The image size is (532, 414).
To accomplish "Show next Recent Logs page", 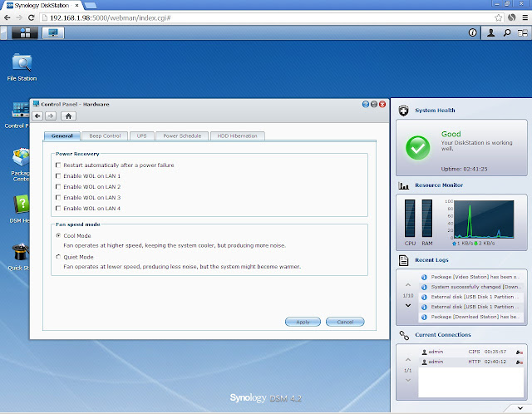I will pyautogui.click(x=408, y=305).
